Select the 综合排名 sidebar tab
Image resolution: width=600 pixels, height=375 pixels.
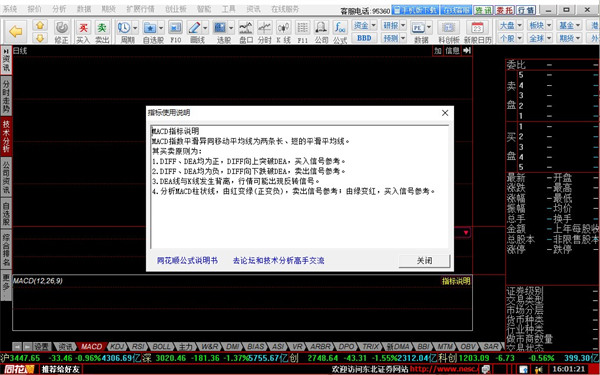(6, 248)
